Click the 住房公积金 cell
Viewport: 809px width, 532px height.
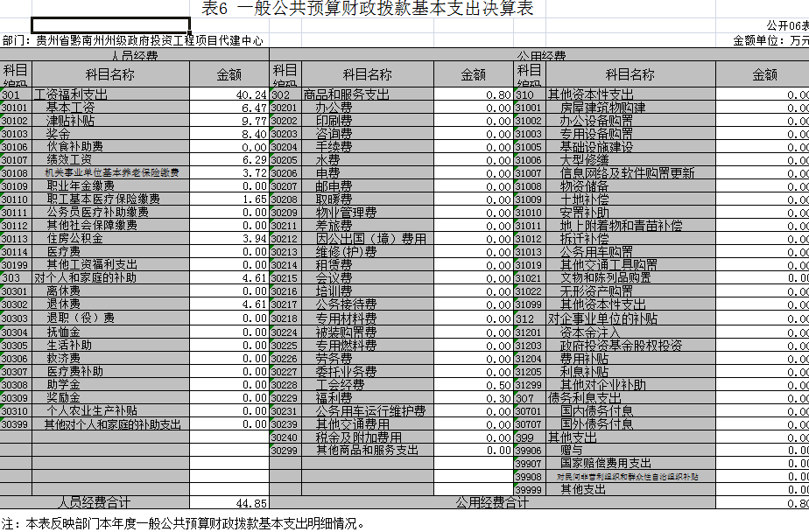111,239
